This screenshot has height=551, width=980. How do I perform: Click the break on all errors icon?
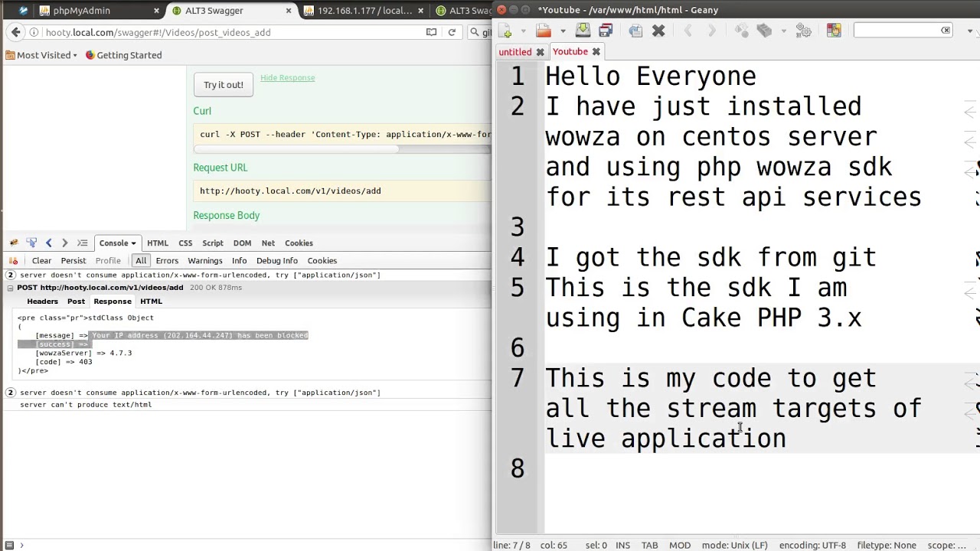(x=13, y=260)
